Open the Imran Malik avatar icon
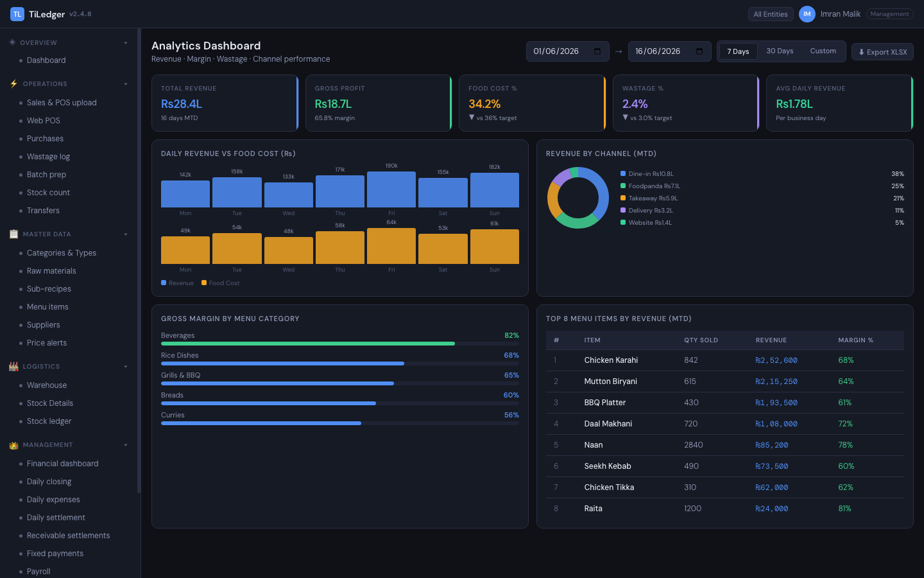Viewport: 924px width, 578px height. (x=807, y=14)
